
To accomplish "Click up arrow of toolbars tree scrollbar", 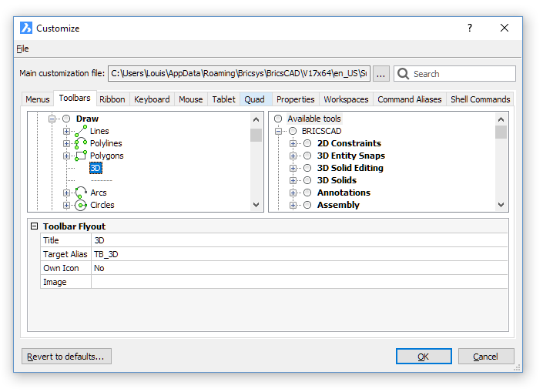I will point(256,119).
